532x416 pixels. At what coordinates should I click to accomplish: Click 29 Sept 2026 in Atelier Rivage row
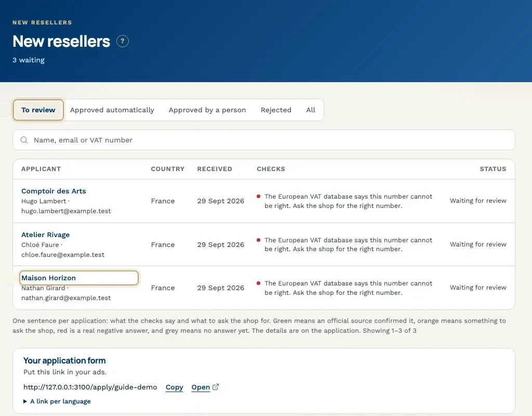tap(220, 244)
